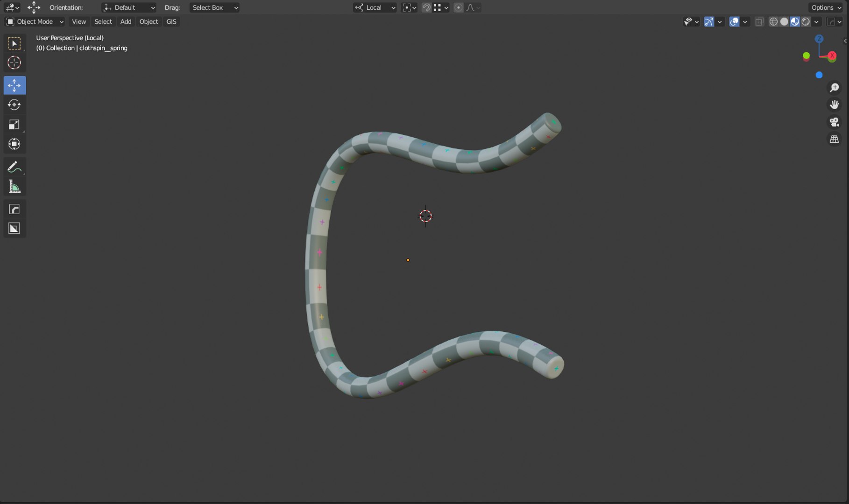This screenshot has width=849, height=504.
Task: Toggle proportional editing button
Action: tap(459, 7)
